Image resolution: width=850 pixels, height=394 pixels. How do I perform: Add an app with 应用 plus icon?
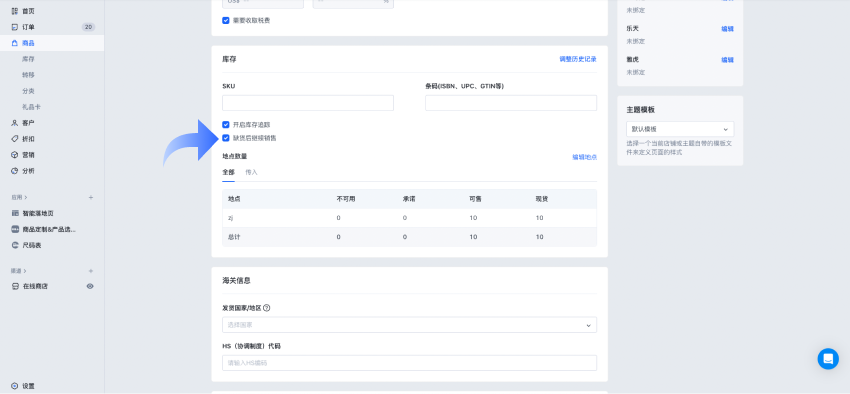[x=91, y=197]
